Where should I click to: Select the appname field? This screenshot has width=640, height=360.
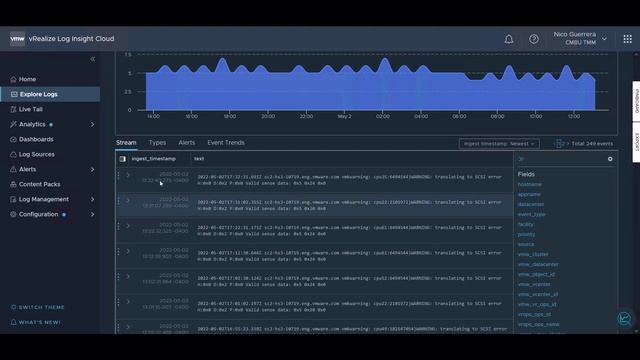coord(529,194)
